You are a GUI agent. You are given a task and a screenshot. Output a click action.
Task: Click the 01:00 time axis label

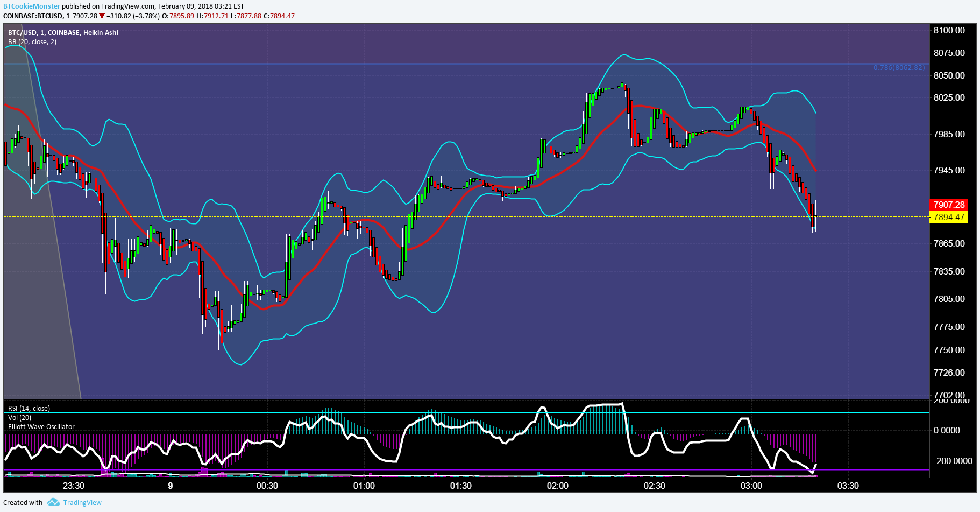coord(364,486)
